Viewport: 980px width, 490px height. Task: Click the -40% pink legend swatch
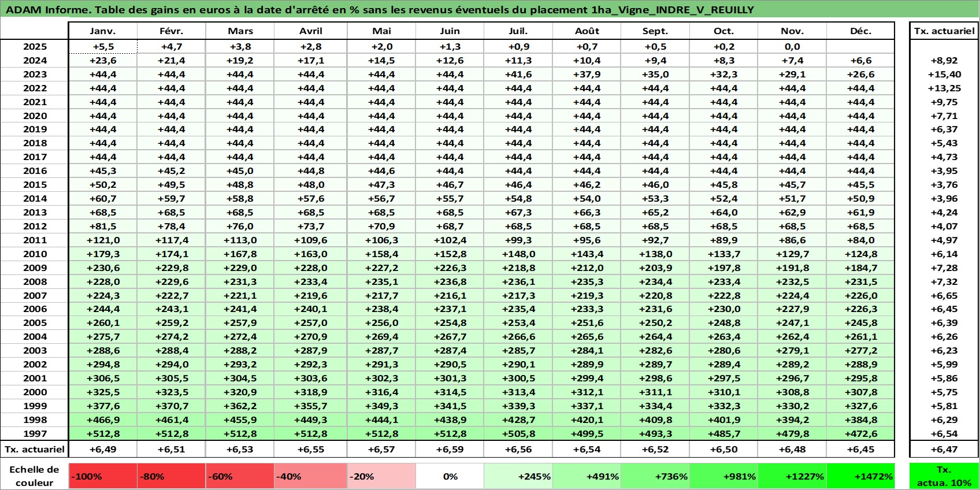311,476
